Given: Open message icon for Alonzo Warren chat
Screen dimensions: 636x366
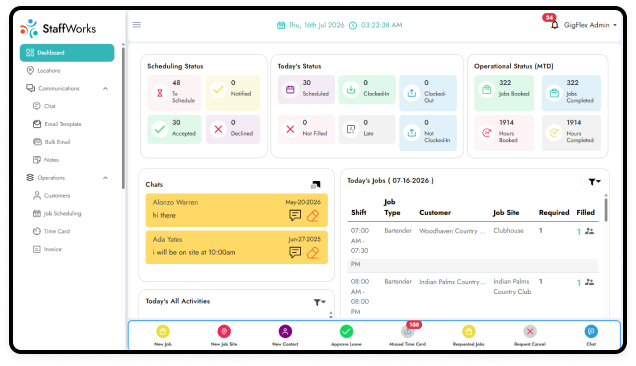Looking at the screenshot, I should coord(295,215).
